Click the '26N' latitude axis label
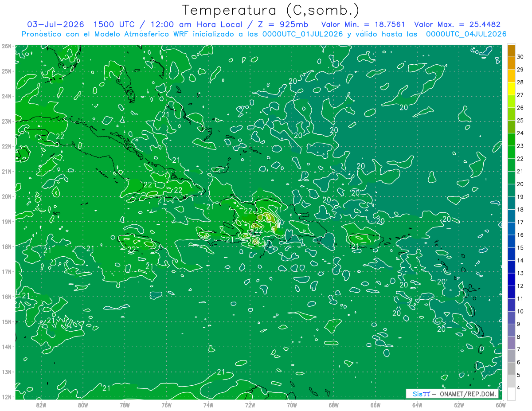 6,46
